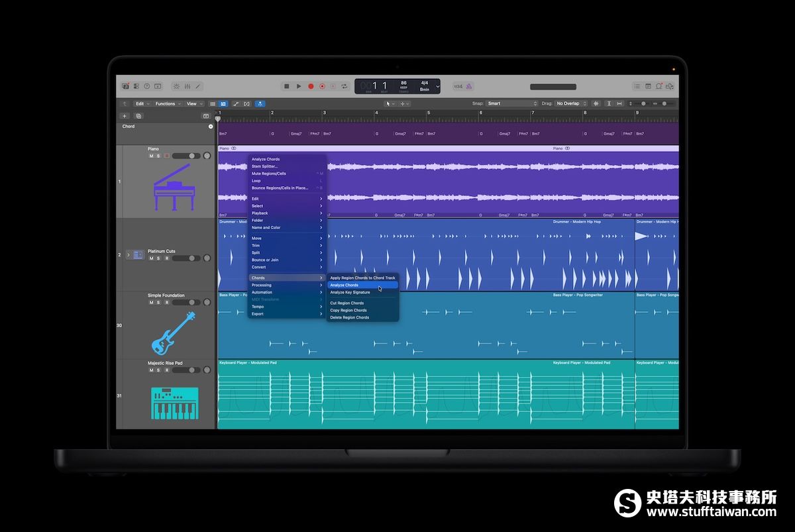Solo the Simple Foundation track
This screenshot has height=532, width=795.
coord(158,302)
